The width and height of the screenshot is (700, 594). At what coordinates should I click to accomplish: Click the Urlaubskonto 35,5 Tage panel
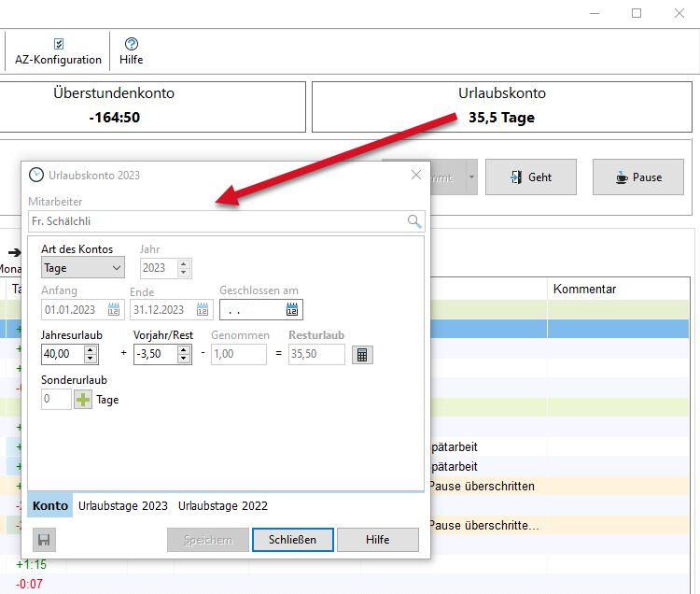[x=502, y=106]
